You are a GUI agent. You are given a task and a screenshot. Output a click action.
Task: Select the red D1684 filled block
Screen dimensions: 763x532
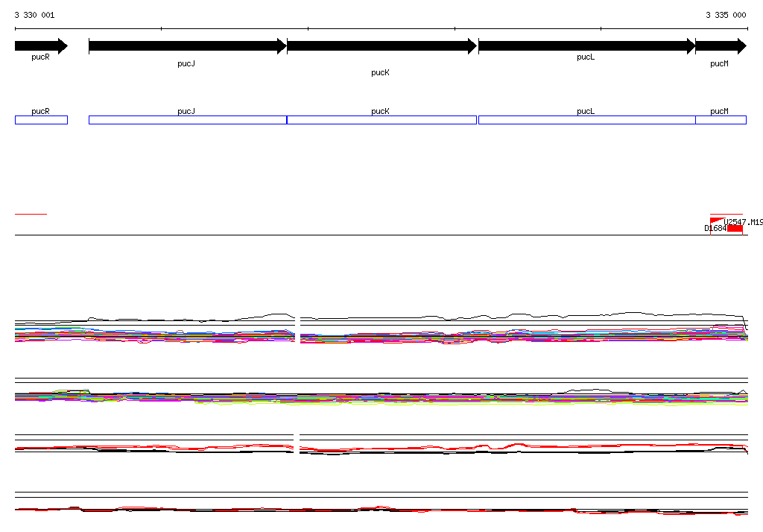(735, 229)
